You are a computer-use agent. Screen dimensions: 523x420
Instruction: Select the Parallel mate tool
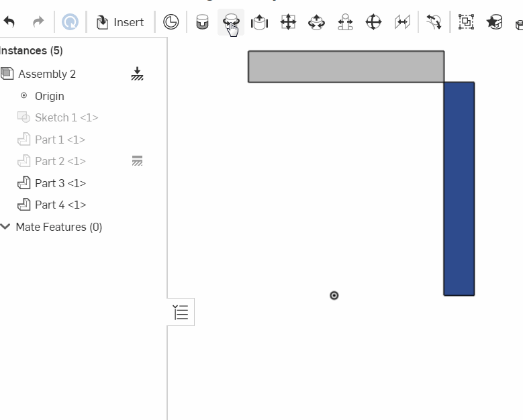pos(402,22)
